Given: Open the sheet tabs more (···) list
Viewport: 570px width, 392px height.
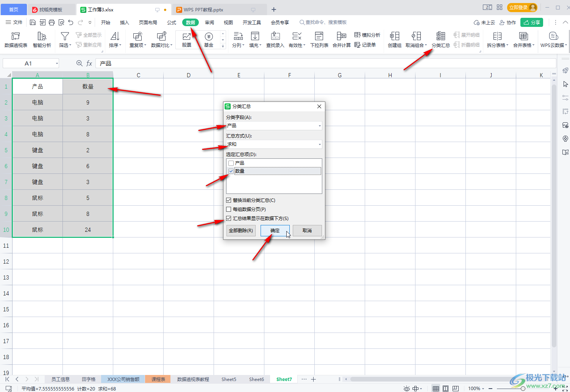Looking at the screenshot, I should pos(304,379).
